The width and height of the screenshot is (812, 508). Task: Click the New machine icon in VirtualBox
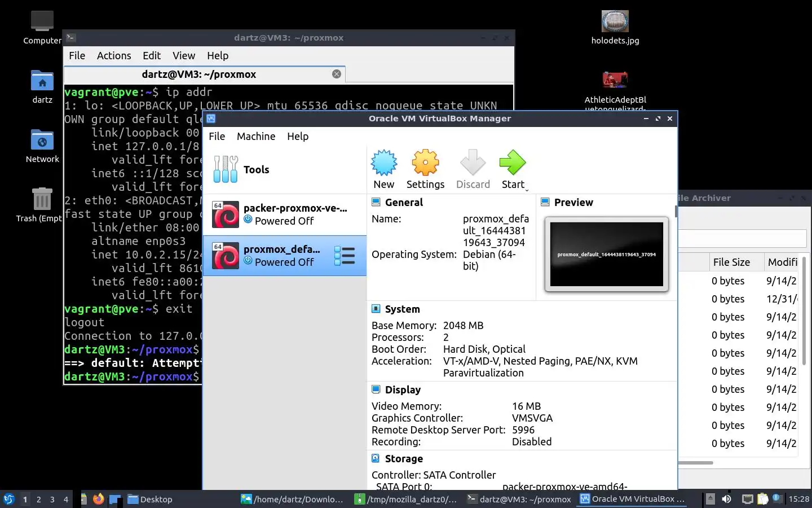(x=384, y=163)
